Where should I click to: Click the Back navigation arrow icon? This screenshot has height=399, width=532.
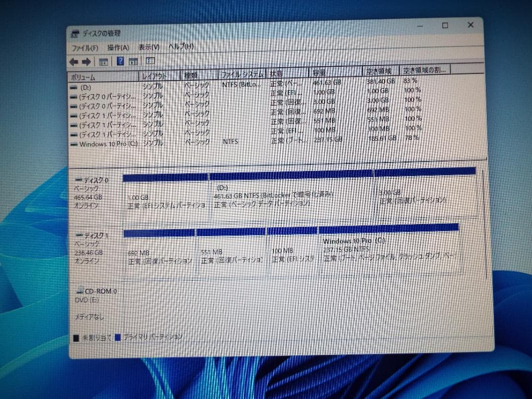75,61
